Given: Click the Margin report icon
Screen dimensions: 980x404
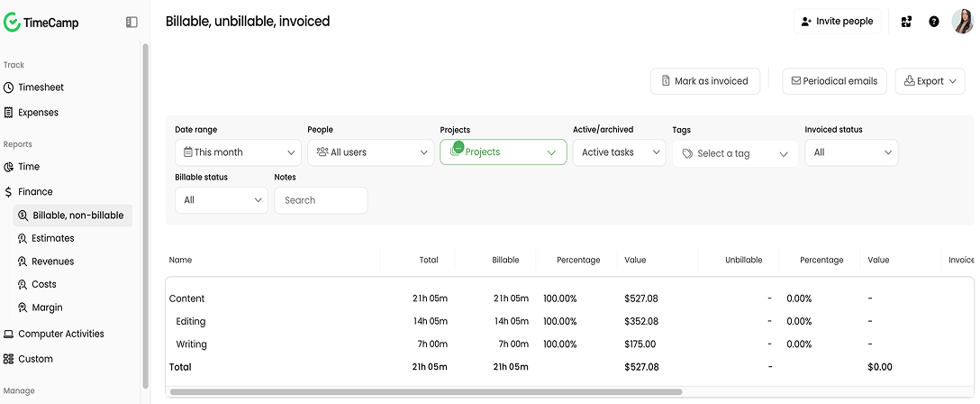Looking at the screenshot, I should (x=23, y=308).
